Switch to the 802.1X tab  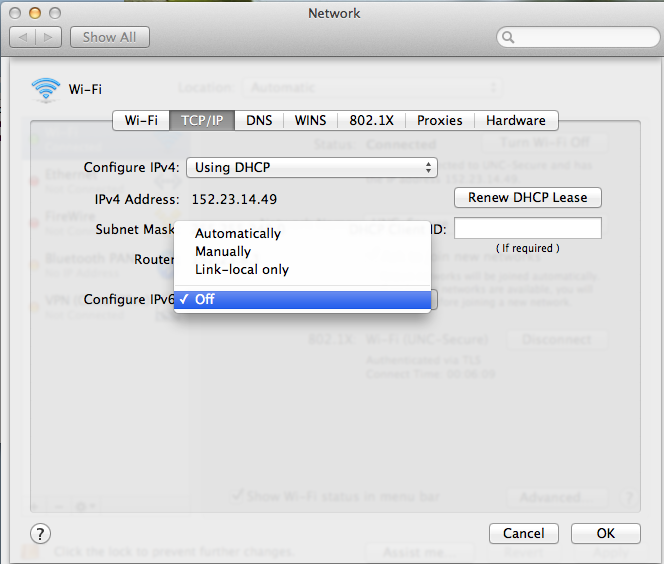pos(370,120)
